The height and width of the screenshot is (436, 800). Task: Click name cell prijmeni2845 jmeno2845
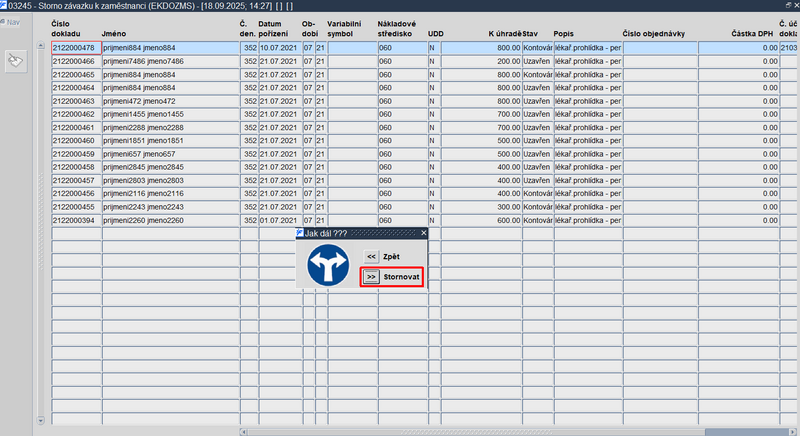click(171, 167)
